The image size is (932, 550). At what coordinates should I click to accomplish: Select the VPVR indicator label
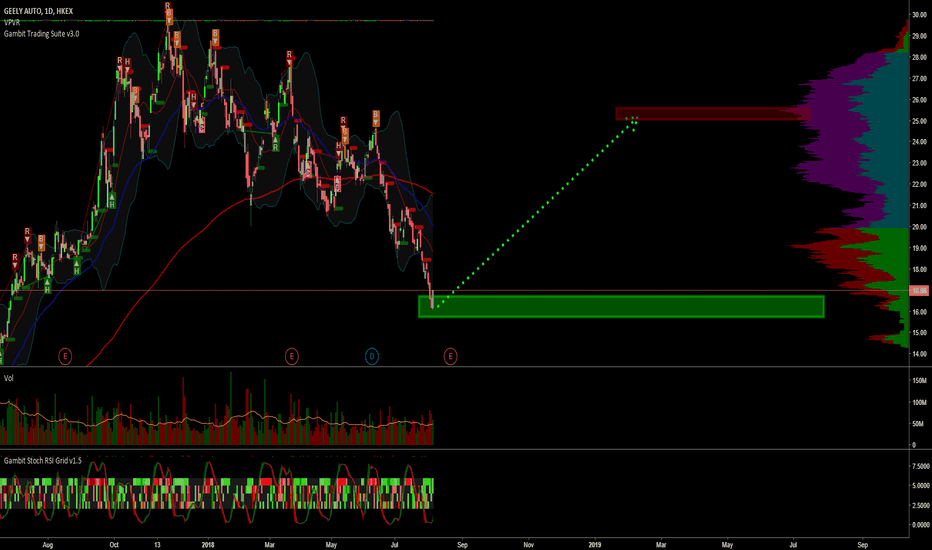pyautogui.click(x=12, y=22)
